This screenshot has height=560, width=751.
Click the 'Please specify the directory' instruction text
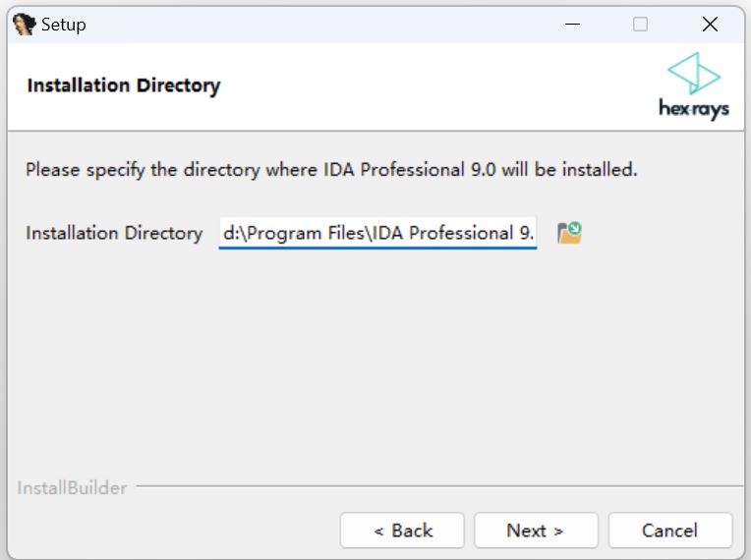331,170
